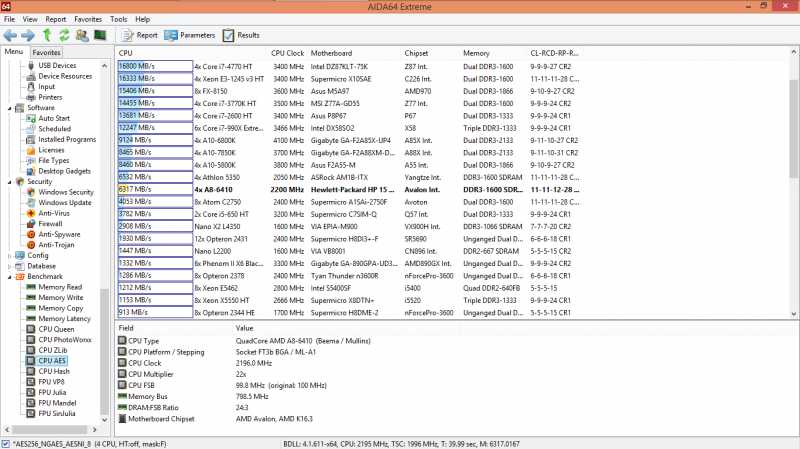Expand the Database tree node
The height and width of the screenshot is (449, 800).
[x=9, y=266]
